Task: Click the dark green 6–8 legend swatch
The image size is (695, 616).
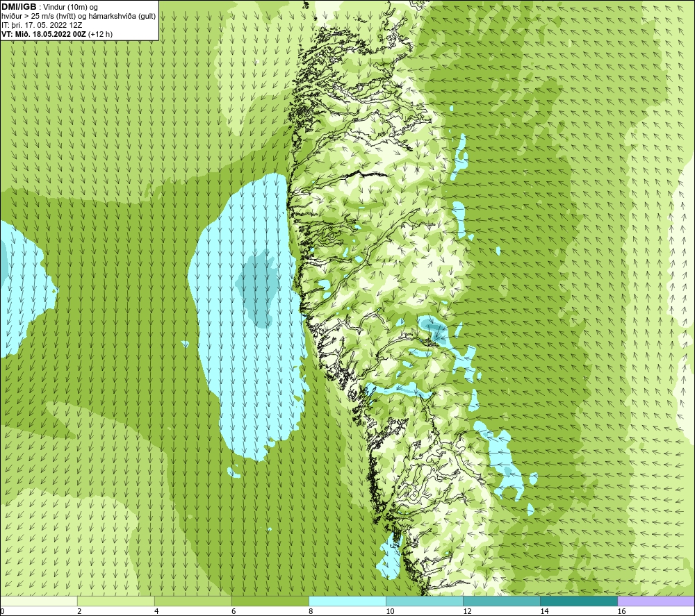Action: point(270,601)
